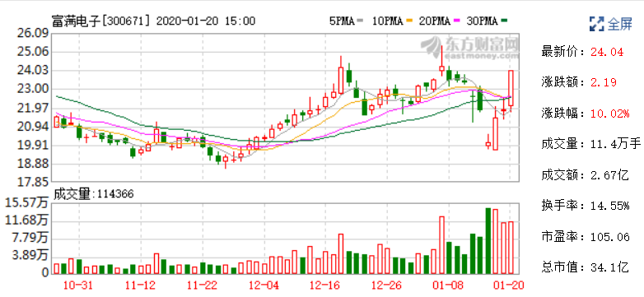Click the last red volume bar on 01-20
644x297 pixels.
(511, 248)
